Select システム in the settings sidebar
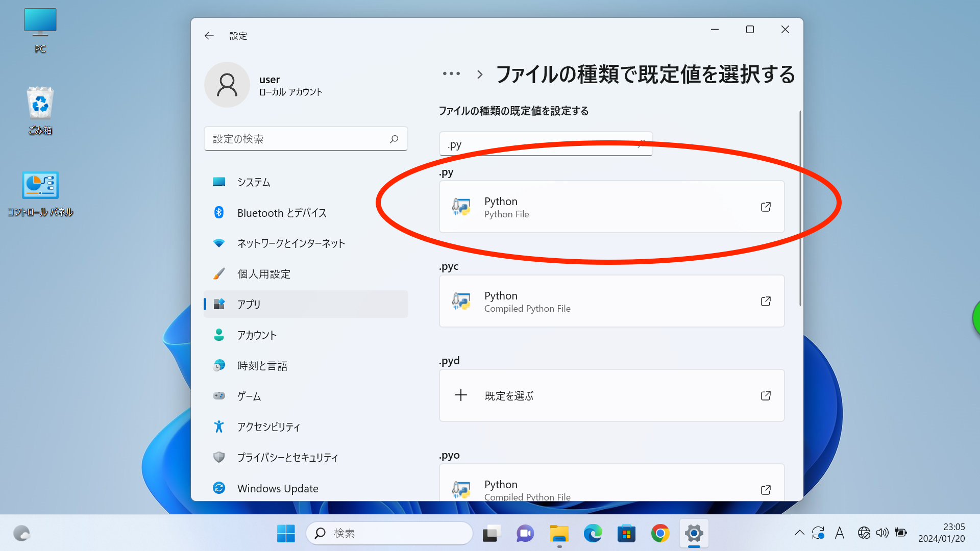The height and width of the screenshot is (551, 980). tap(219, 182)
